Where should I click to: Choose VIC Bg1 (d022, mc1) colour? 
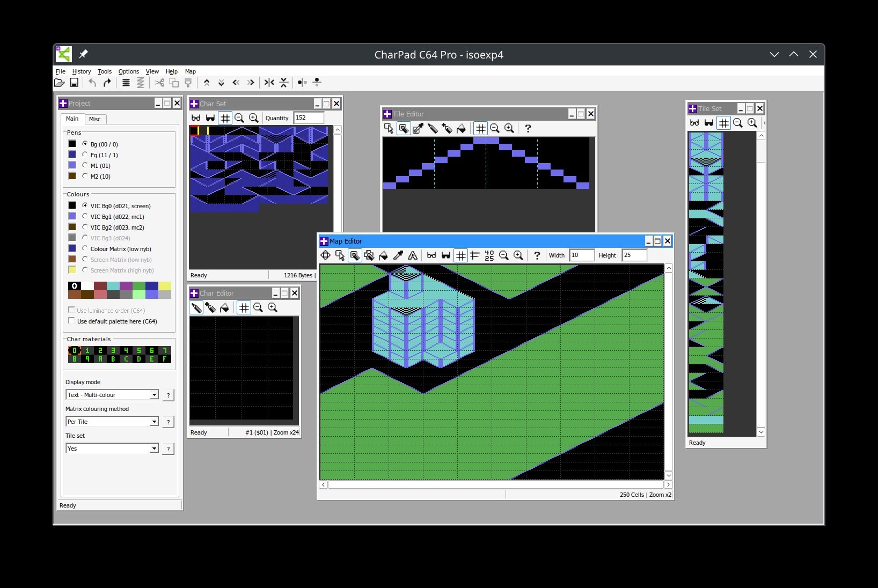click(x=85, y=216)
